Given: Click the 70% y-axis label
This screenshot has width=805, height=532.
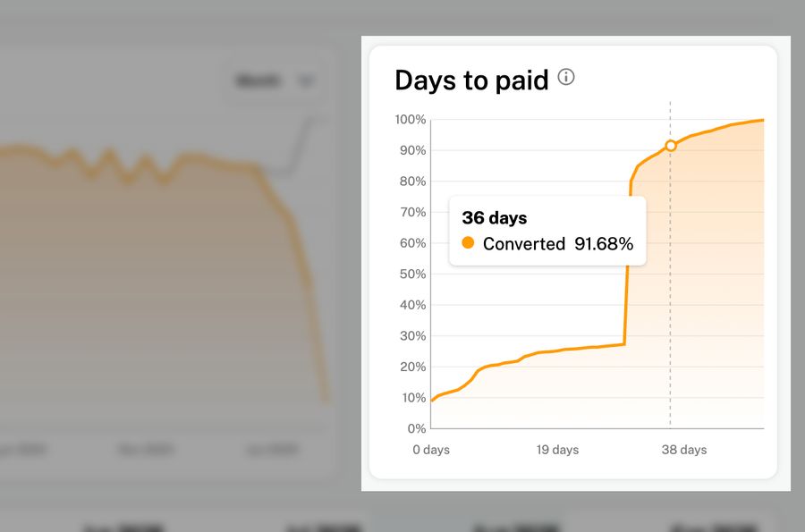Looking at the screenshot, I should [412, 212].
